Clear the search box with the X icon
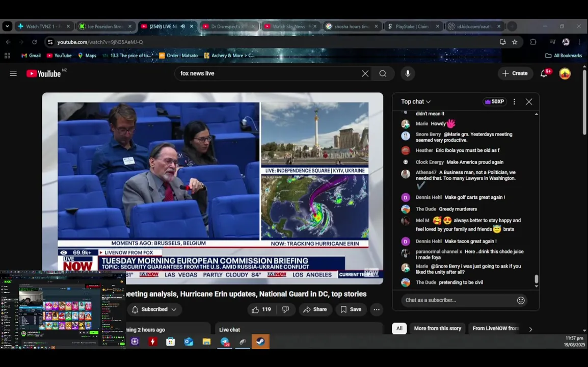Viewport: 588px width, 367px height. (x=365, y=73)
